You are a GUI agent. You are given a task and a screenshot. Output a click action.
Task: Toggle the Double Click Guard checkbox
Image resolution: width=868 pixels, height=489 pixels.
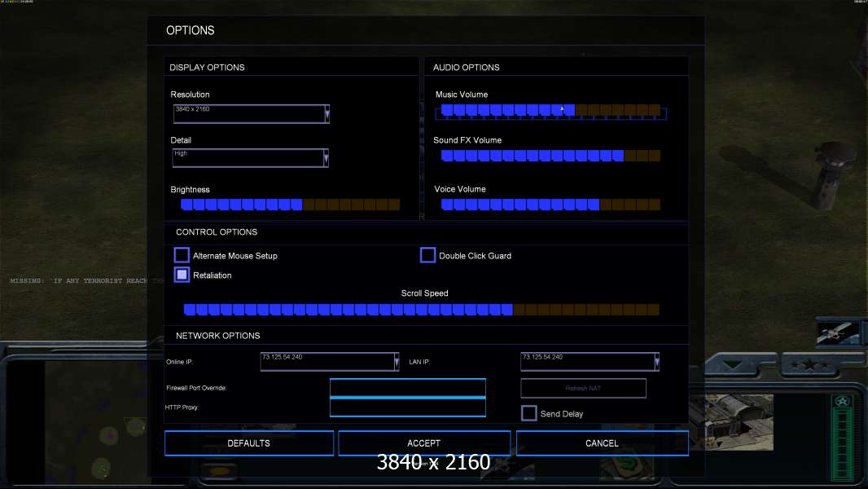(x=427, y=256)
